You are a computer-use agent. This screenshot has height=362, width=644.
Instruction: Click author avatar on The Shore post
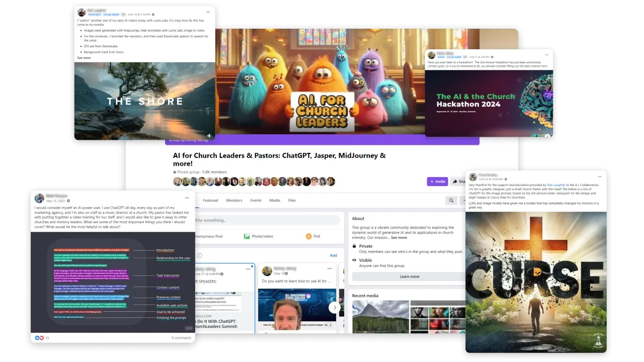pos(81,13)
